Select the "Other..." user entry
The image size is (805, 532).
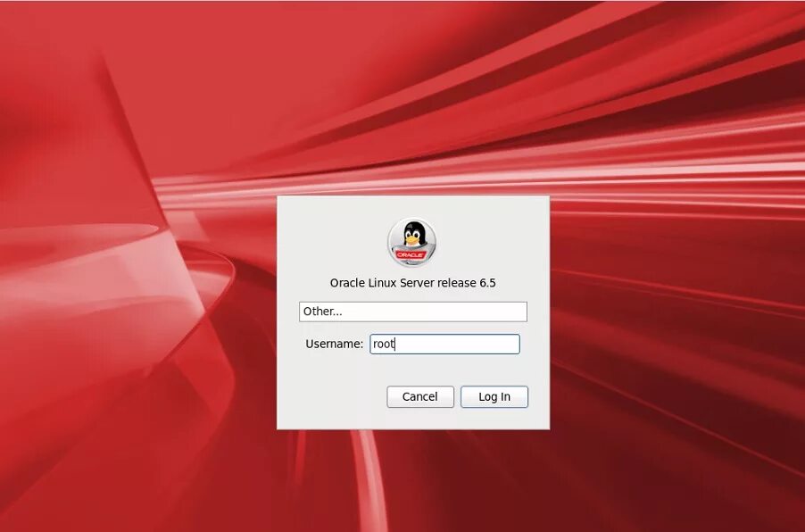tap(413, 312)
